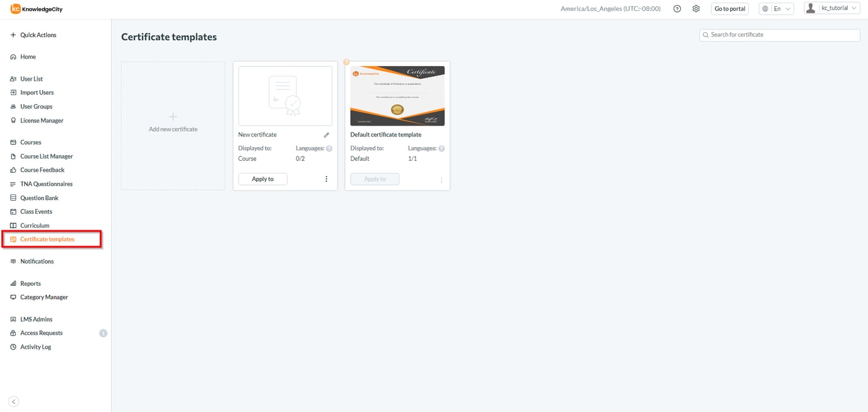The height and width of the screenshot is (412, 868).
Task: Collapse the sidebar with the left arrow
Action: (13, 401)
